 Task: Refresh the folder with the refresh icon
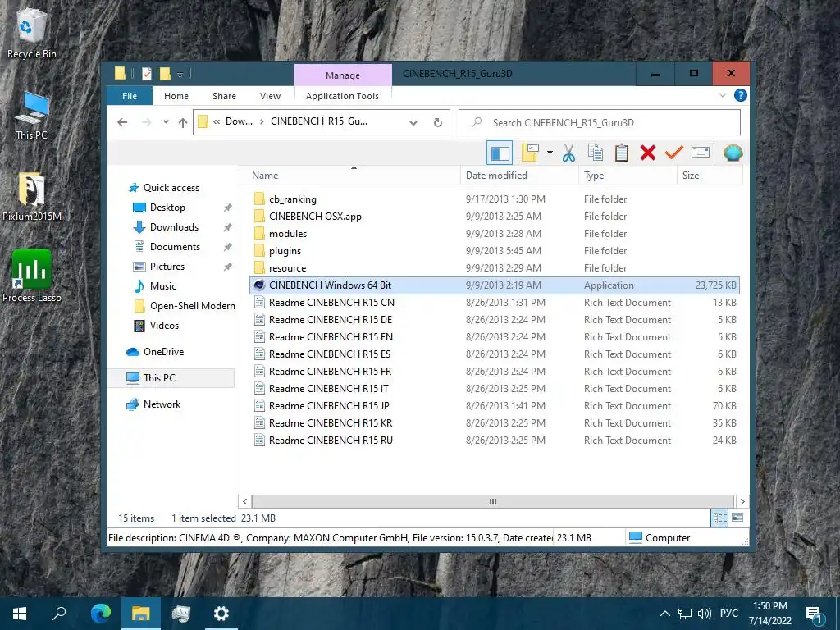coord(438,123)
